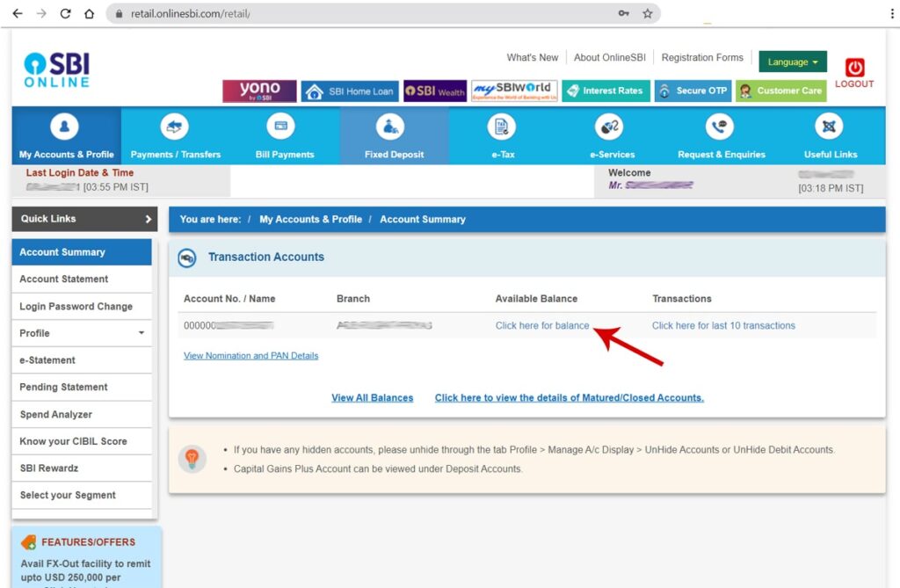Click the Registration Forms link
Image resolution: width=900 pixels, height=588 pixels.
702,57
